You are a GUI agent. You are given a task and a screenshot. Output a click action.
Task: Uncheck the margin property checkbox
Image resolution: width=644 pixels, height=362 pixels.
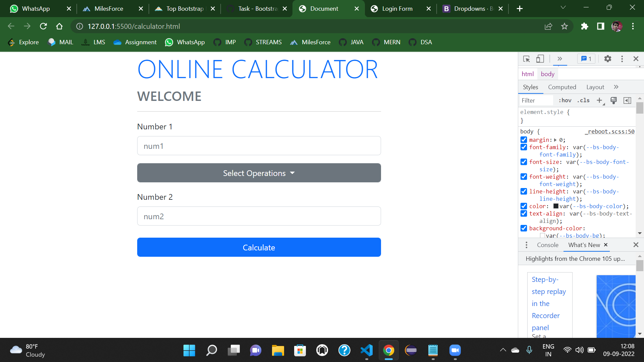(x=524, y=140)
